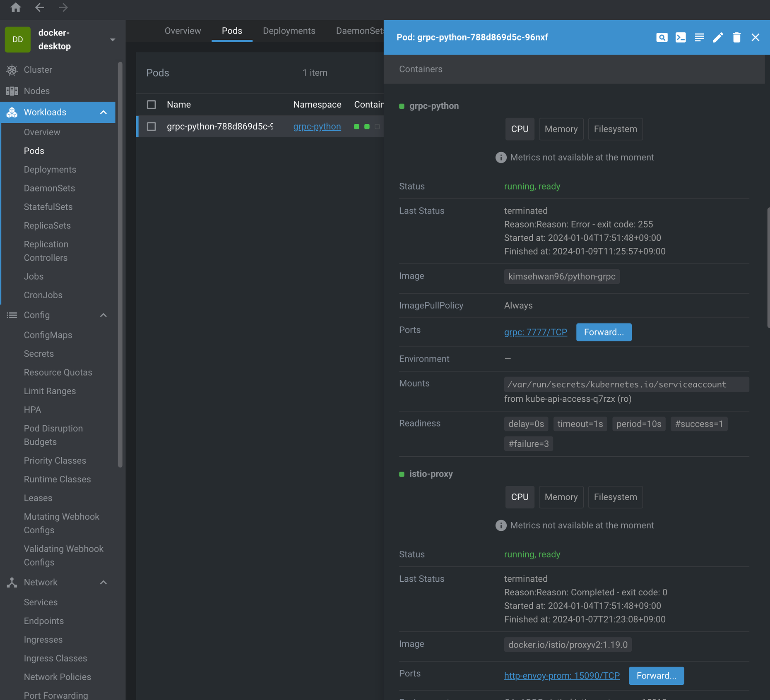
Task: Click Forward button for http-envoy-prom port
Action: click(656, 676)
